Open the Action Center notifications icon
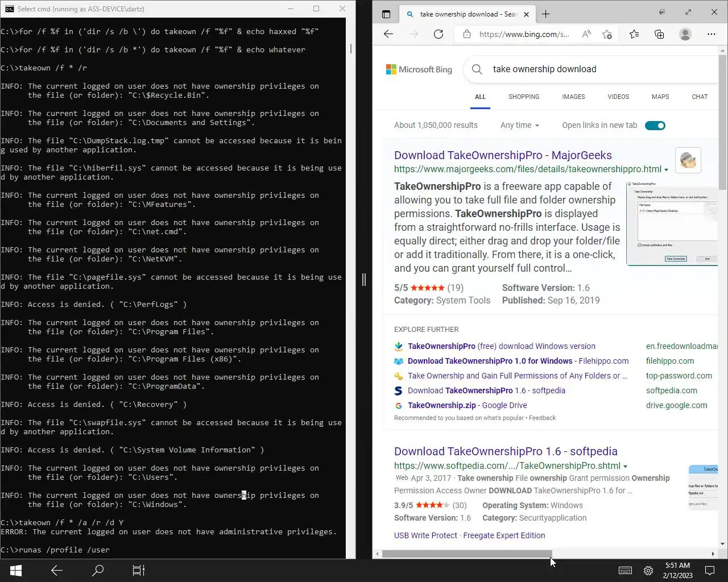Viewport: 728px width, 582px height. (709, 570)
